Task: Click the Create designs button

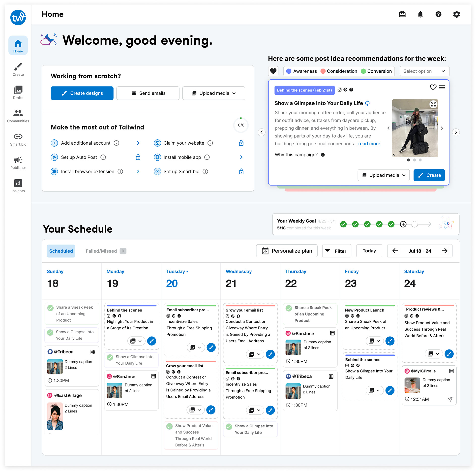Action: 82,93
